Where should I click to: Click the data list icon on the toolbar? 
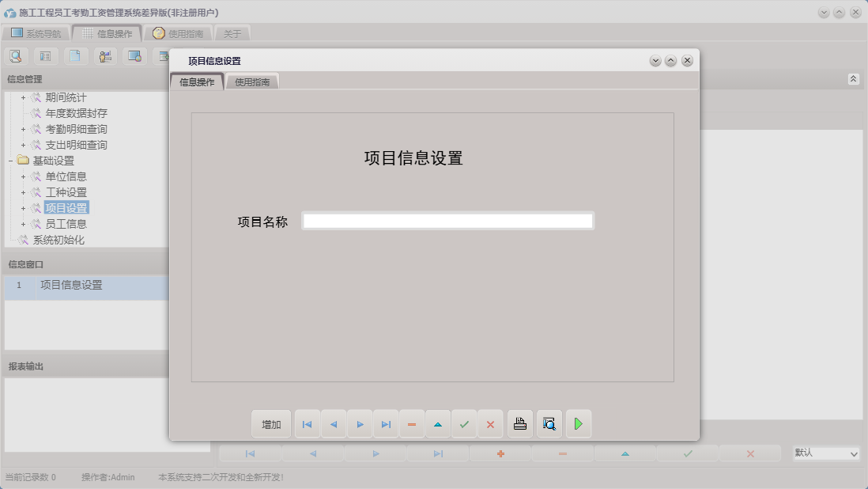pos(45,55)
